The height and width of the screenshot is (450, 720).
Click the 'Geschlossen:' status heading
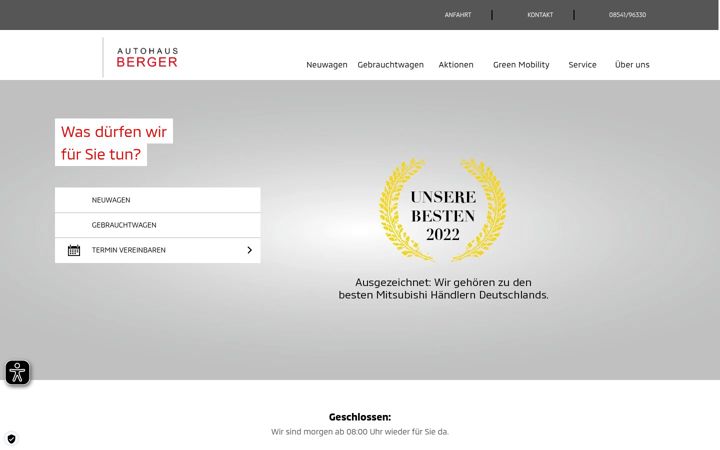(360, 417)
